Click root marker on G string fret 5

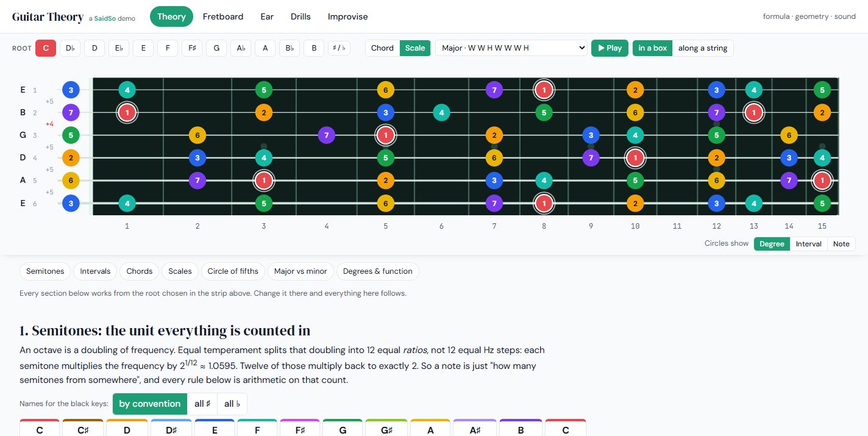point(385,135)
